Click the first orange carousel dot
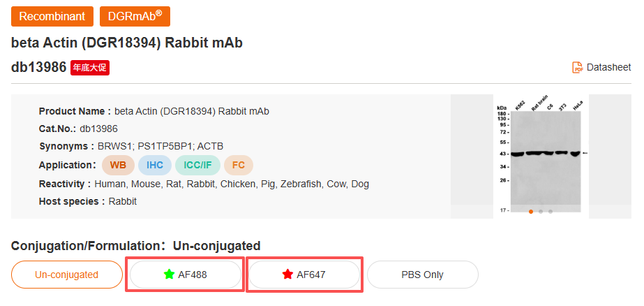 (531, 211)
